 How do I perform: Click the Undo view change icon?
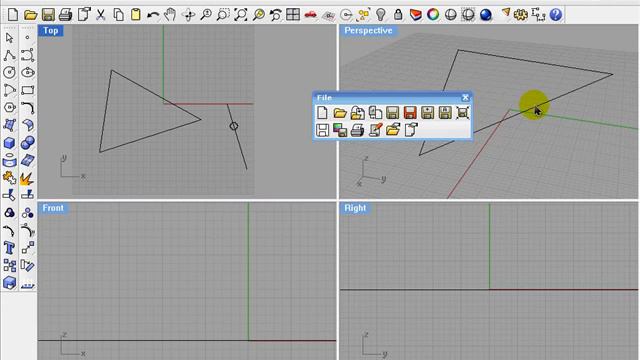point(276,15)
